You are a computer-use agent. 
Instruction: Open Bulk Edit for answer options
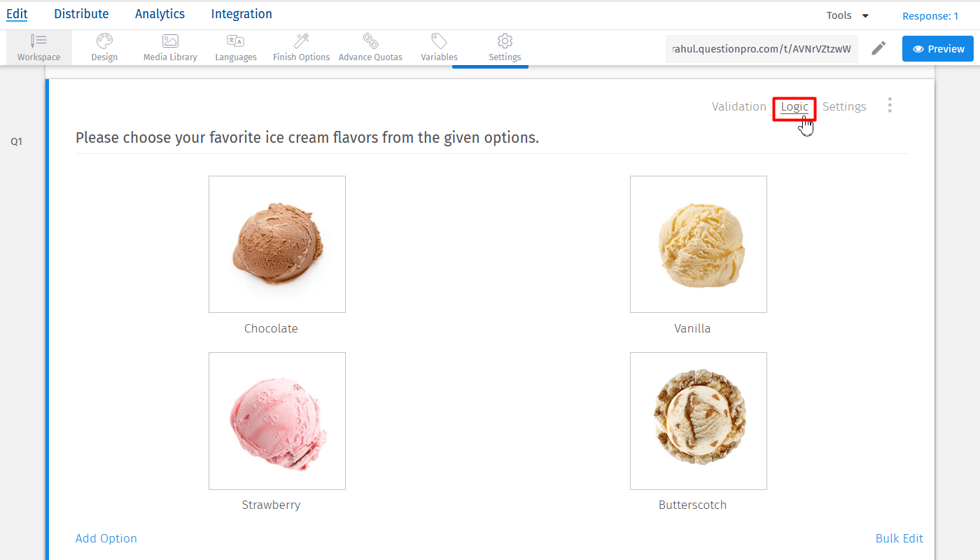point(899,538)
